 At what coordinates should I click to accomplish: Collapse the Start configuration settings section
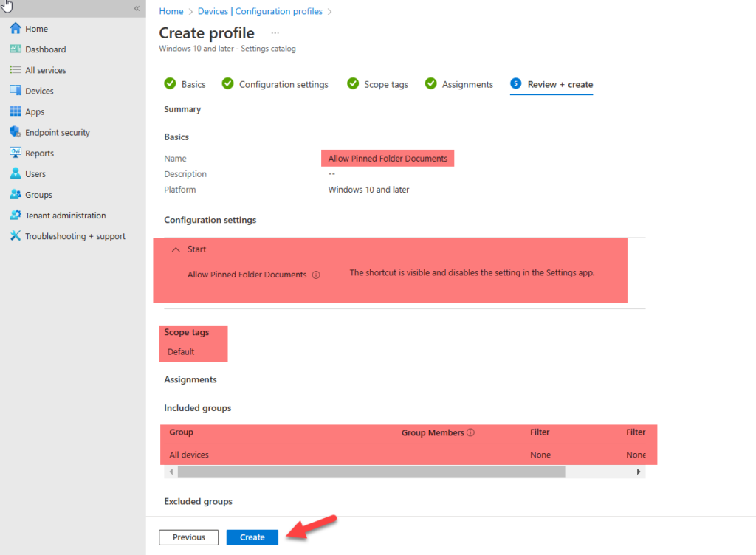click(x=176, y=249)
